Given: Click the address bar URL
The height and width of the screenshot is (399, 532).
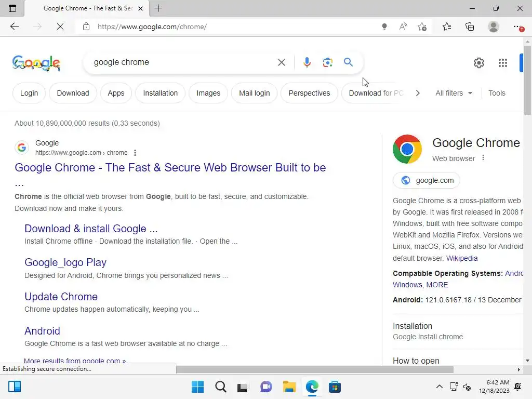Looking at the screenshot, I should click(x=152, y=26).
